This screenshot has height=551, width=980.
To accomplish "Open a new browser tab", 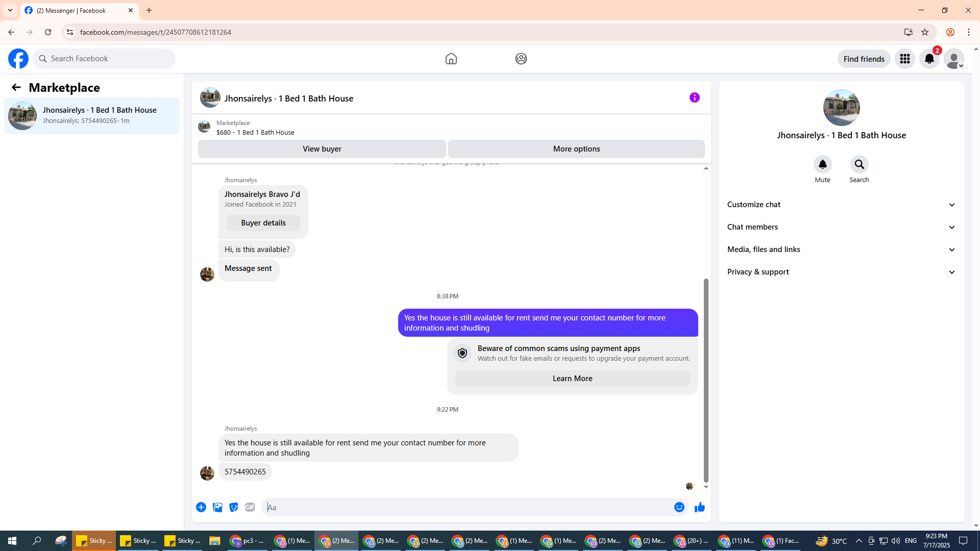I will pyautogui.click(x=149, y=10).
